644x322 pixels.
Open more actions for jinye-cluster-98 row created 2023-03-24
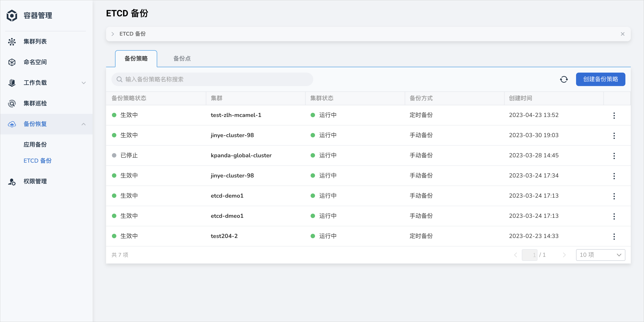click(614, 176)
